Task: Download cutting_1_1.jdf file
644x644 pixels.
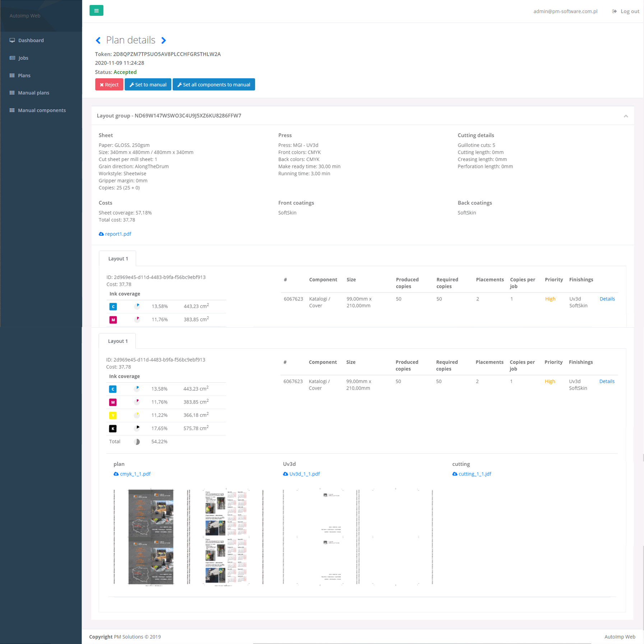Action: coord(474,474)
